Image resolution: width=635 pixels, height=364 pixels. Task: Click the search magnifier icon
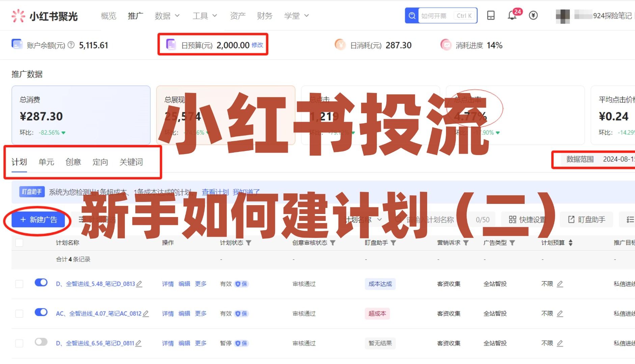click(x=412, y=16)
